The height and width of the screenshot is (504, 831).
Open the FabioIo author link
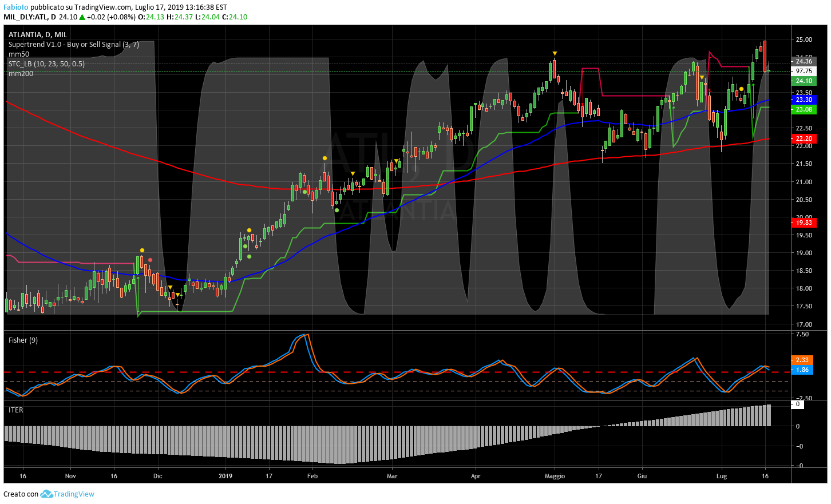pyautogui.click(x=16, y=7)
